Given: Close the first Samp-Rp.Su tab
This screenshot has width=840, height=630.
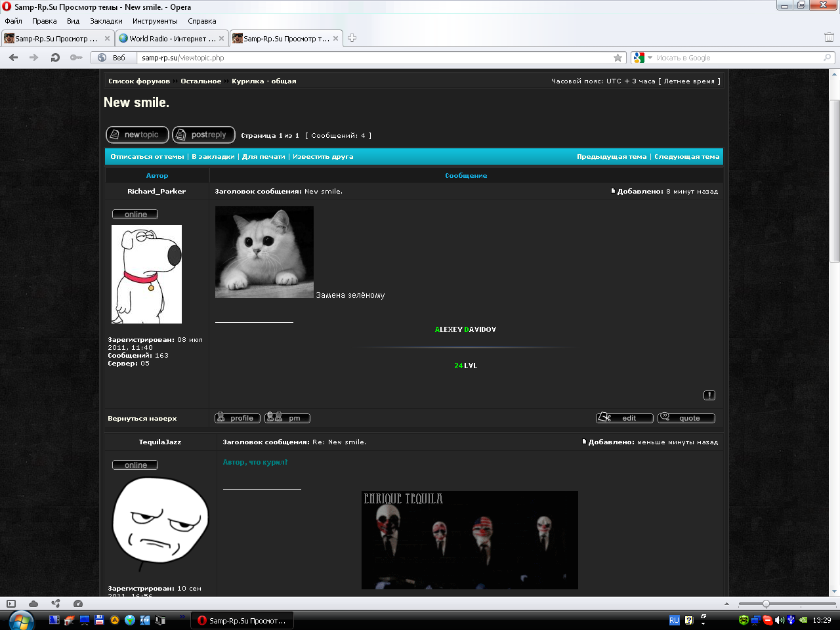Looking at the screenshot, I should pyautogui.click(x=106, y=38).
